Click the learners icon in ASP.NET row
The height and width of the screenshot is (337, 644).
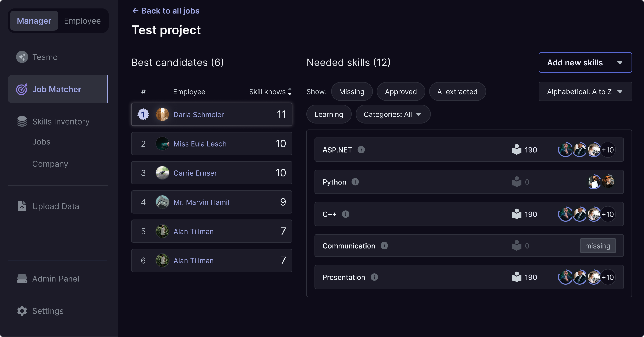[x=516, y=150]
